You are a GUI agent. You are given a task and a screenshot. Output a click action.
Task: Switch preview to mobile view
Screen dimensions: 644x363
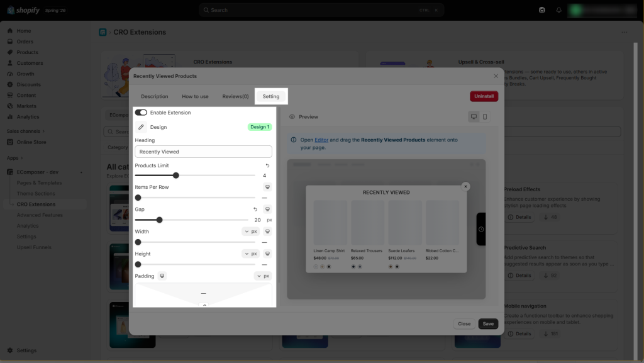485,116
